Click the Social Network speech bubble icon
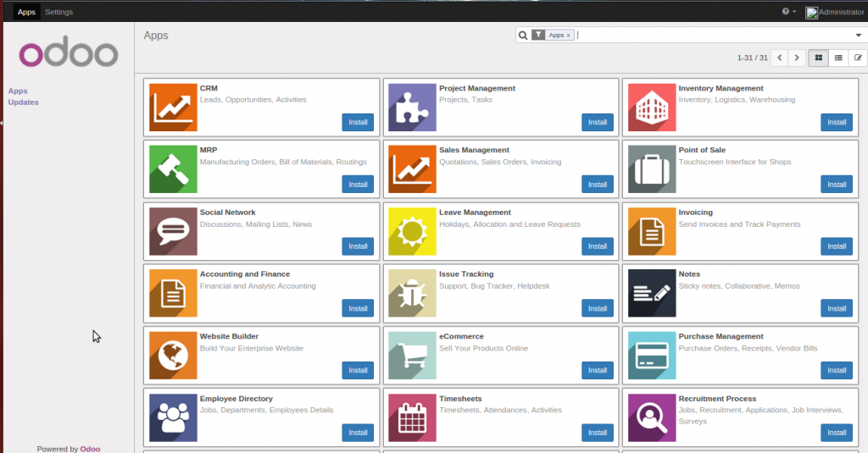 click(x=173, y=231)
